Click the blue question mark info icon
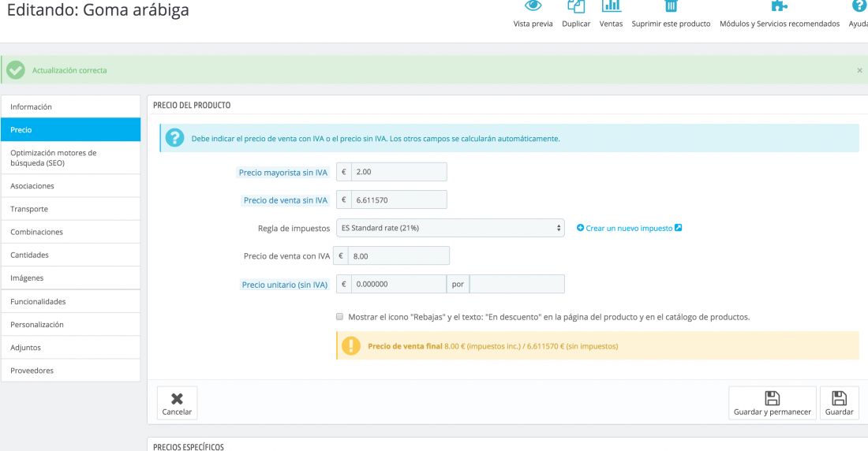 coord(174,138)
